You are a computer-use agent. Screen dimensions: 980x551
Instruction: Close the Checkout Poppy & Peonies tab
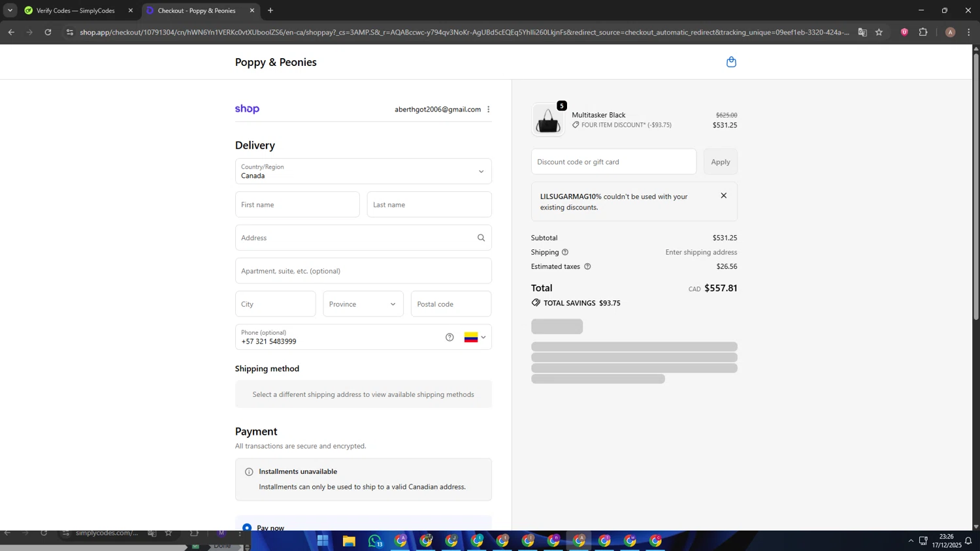point(252,10)
